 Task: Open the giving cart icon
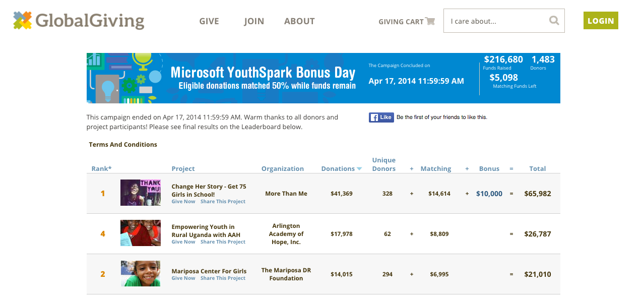[x=430, y=21]
